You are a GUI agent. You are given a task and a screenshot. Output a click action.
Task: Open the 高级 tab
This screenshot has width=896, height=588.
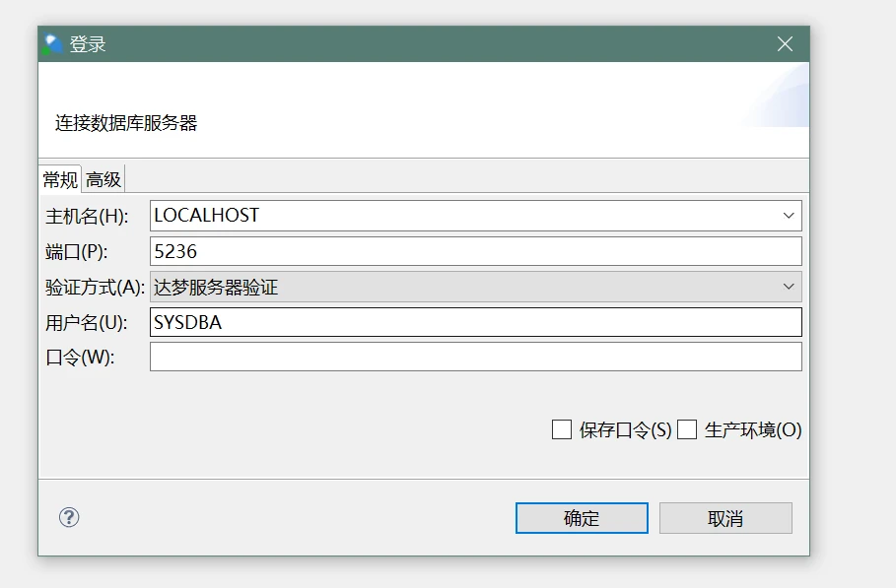pyautogui.click(x=103, y=179)
